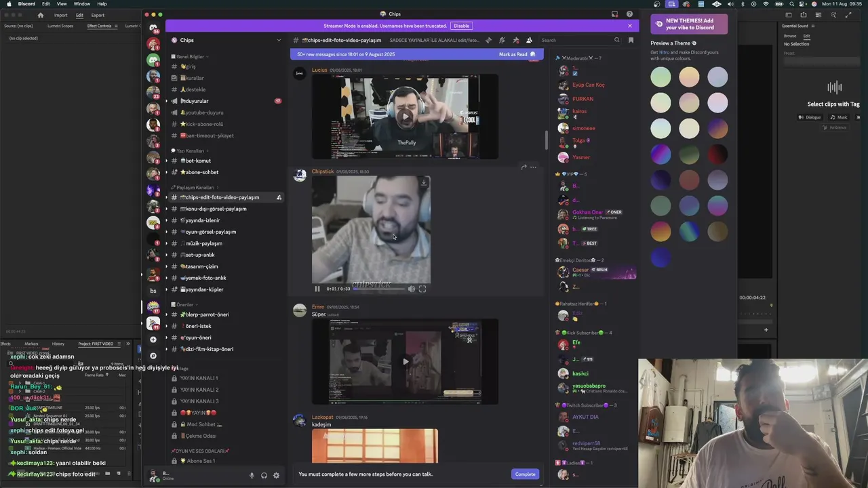Open YAYIN KANALI 1 locked channel
This screenshot has width=868, height=488.
[199, 378]
